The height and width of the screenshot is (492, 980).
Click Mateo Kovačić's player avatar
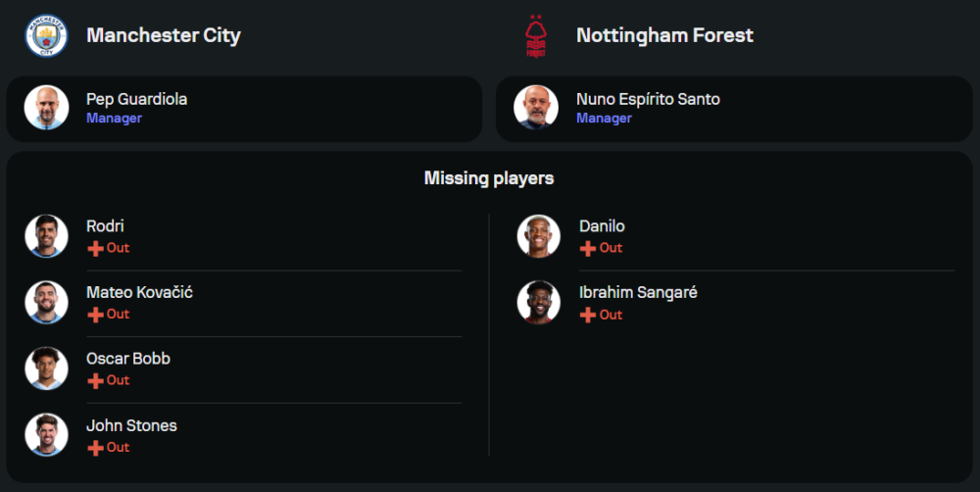coord(46,303)
